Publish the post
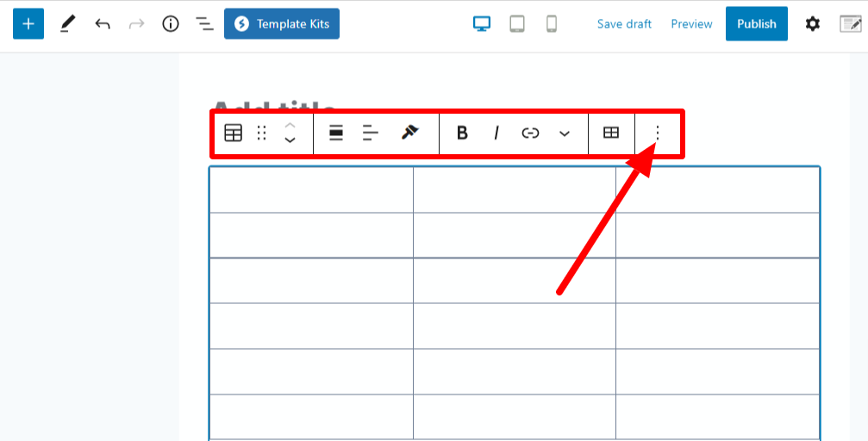Image resolution: width=868 pixels, height=441 pixels. tap(757, 24)
